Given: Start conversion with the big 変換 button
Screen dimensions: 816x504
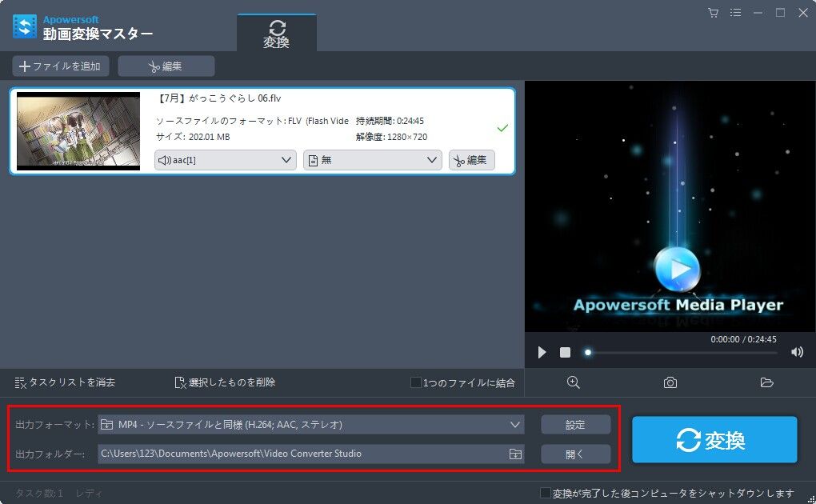Looking at the screenshot, I should coord(714,438).
